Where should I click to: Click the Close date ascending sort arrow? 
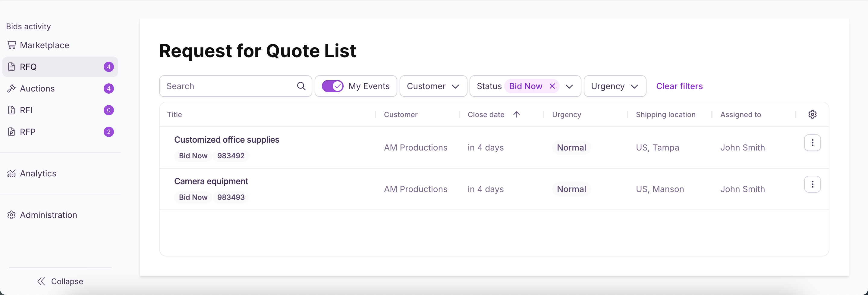516,114
